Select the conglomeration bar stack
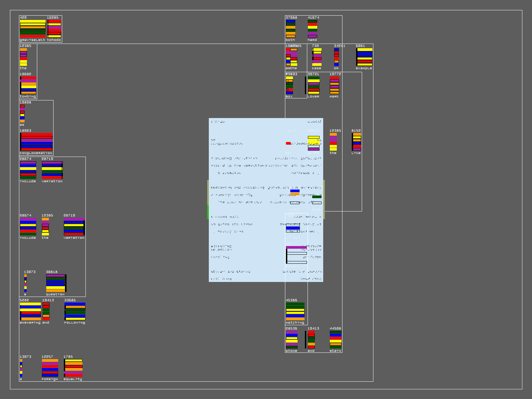Viewport: 532px width, 399px height. tap(36, 142)
